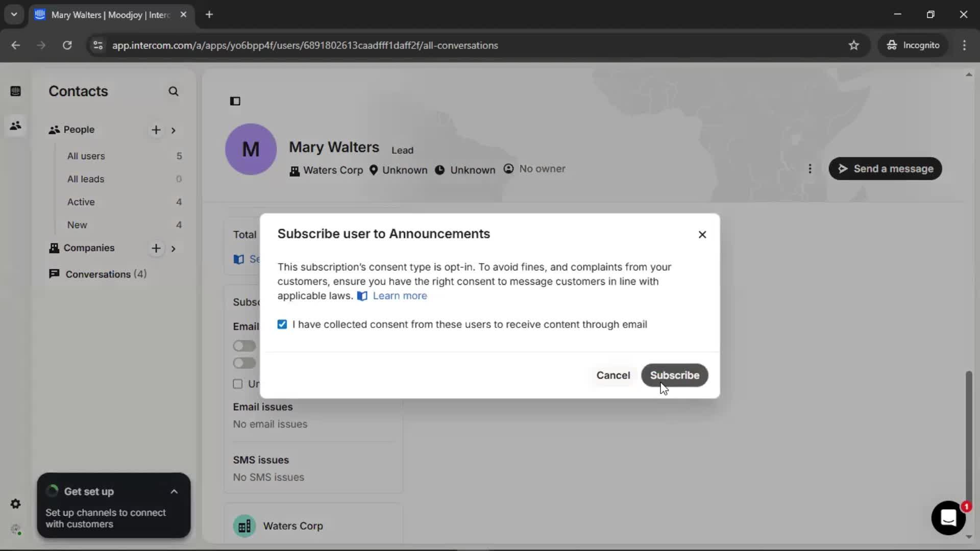Toggle the second email subscription switch

coord(244,363)
